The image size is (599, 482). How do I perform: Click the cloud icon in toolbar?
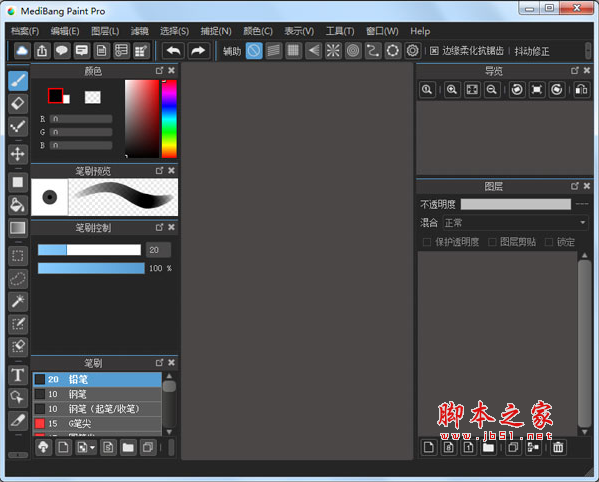pos(22,51)
